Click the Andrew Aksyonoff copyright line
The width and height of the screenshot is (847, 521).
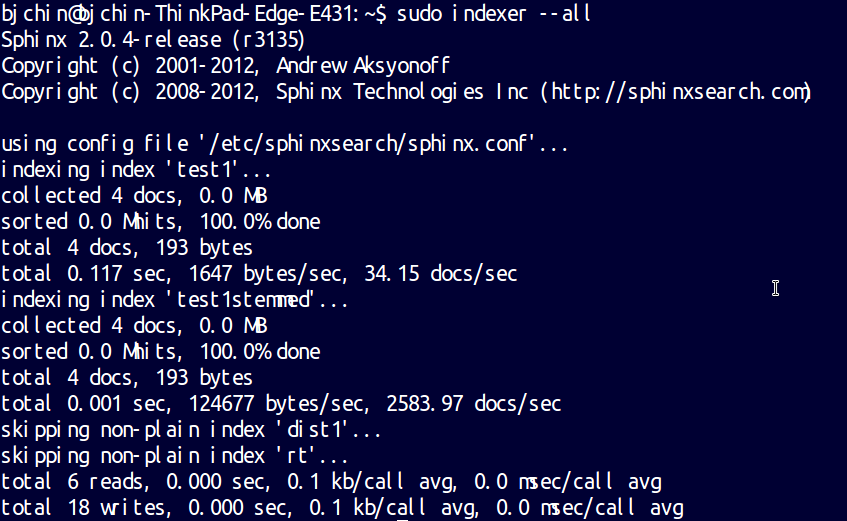point(225,66)
